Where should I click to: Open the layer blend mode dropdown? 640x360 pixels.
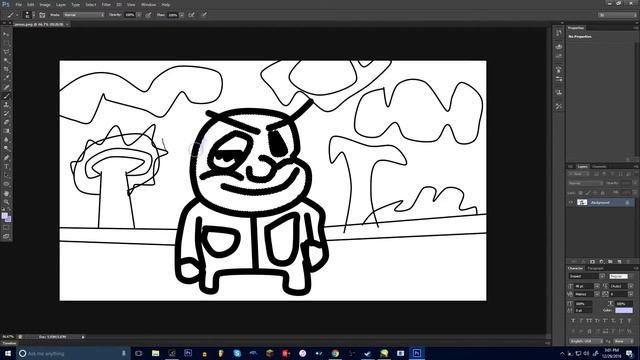click(585, 183)
